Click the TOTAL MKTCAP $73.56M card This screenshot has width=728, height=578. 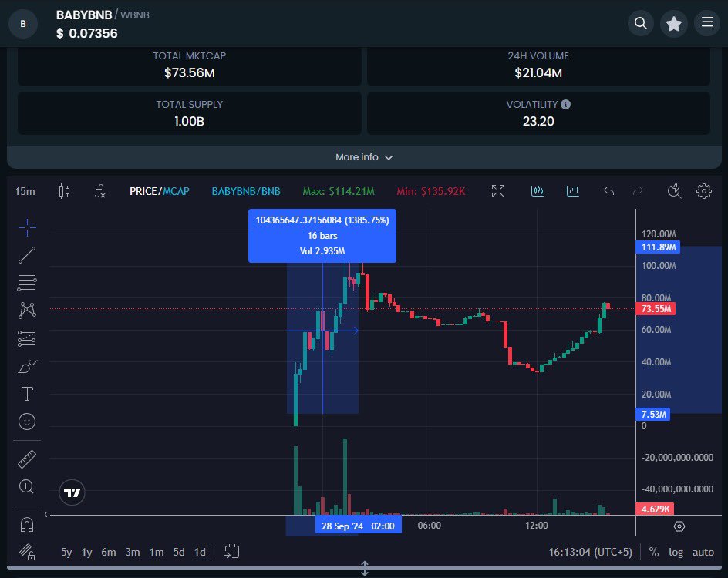[190, 65]
